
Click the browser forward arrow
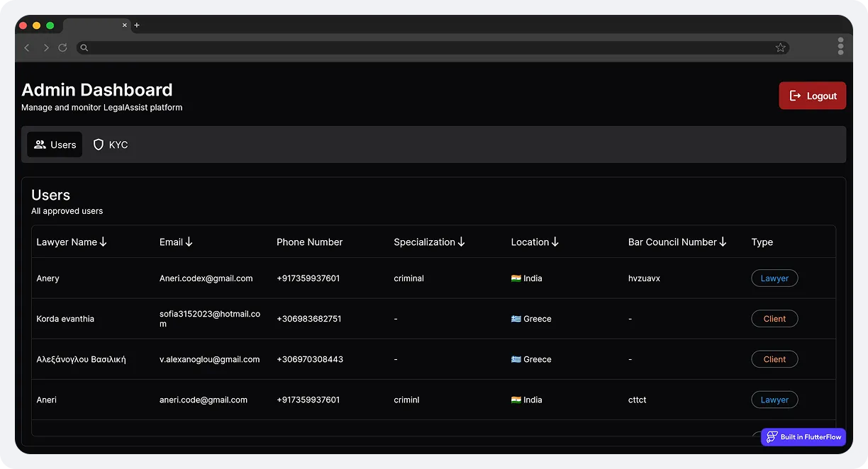[46, 47]
